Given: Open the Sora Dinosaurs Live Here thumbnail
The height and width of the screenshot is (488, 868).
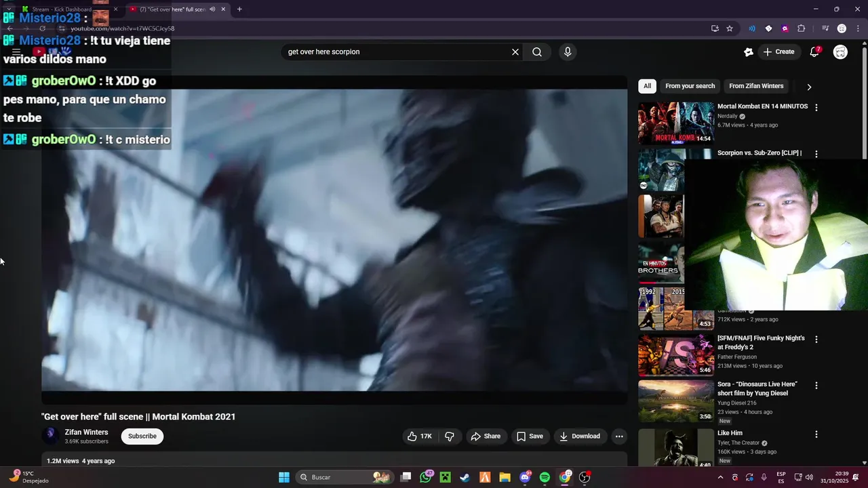Looking at the screenshot, I should tap(676, 401).
